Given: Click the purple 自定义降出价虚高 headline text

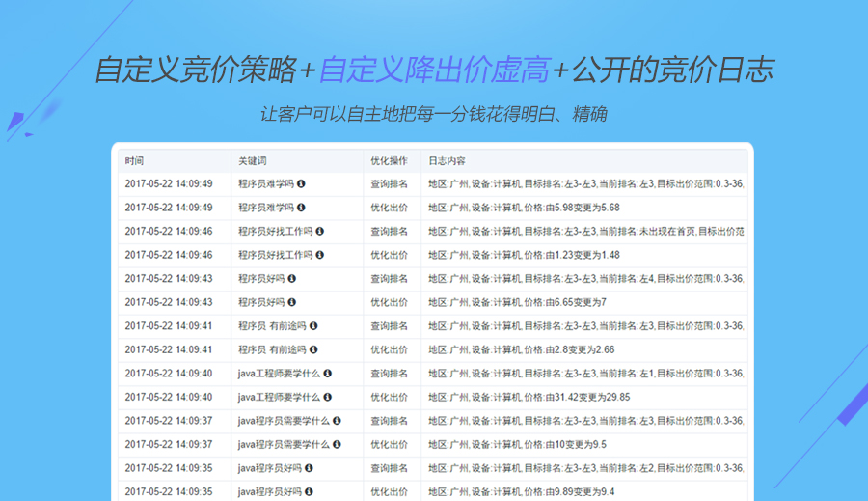Looking at the screenshot, I should click(x=434, y=70).
